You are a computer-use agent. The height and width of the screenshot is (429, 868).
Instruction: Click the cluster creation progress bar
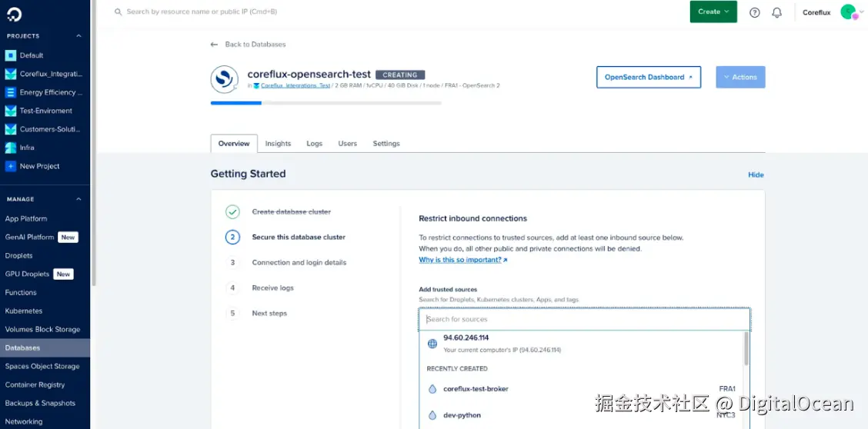(326, 103)
